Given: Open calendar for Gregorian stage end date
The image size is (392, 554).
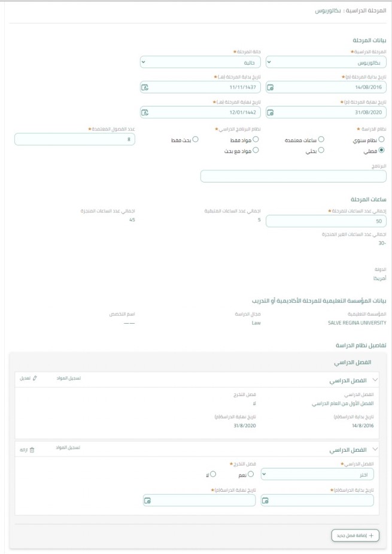Looking at the screenshot, I should pyautogui.click(x=271, y=112).
